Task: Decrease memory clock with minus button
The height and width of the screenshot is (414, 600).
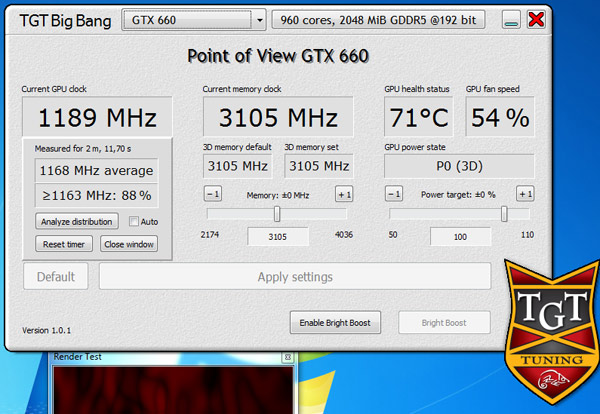Action: tap(213, 194)
